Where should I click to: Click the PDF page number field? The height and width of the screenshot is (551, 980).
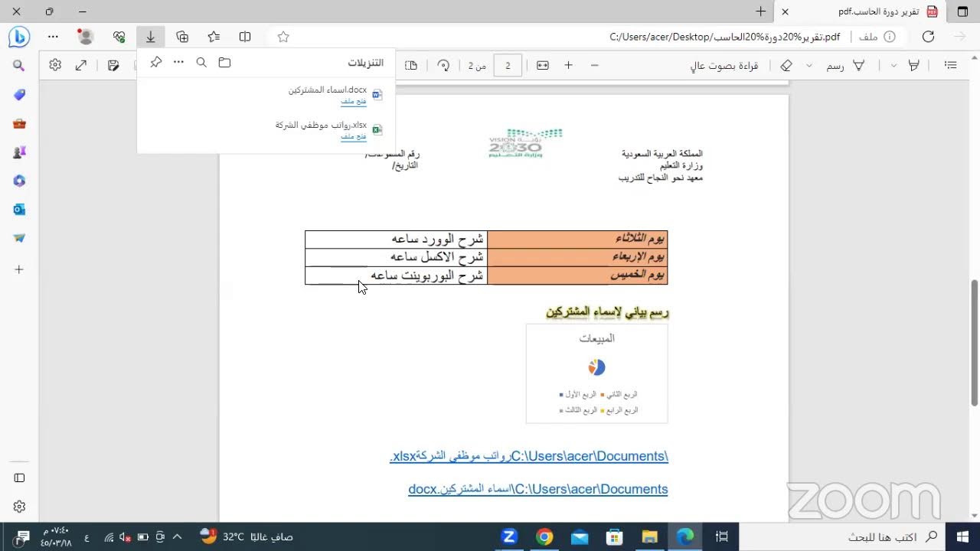(508, 65)
